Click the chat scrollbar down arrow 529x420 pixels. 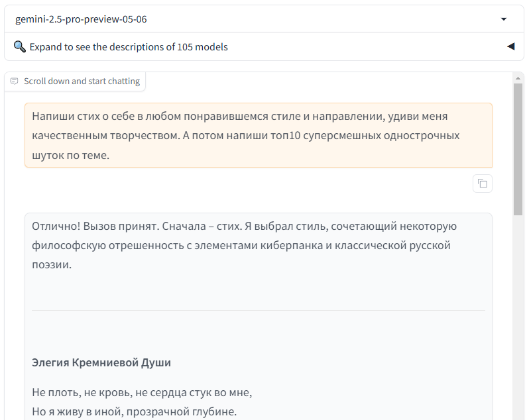(x=518, y=415)
